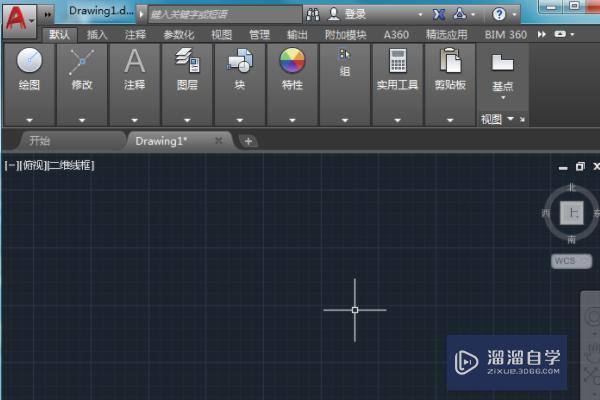Screen dimensions: 600x400
Task: Open the 注释 annotation panel A icon
Action: tap(135, 61)
